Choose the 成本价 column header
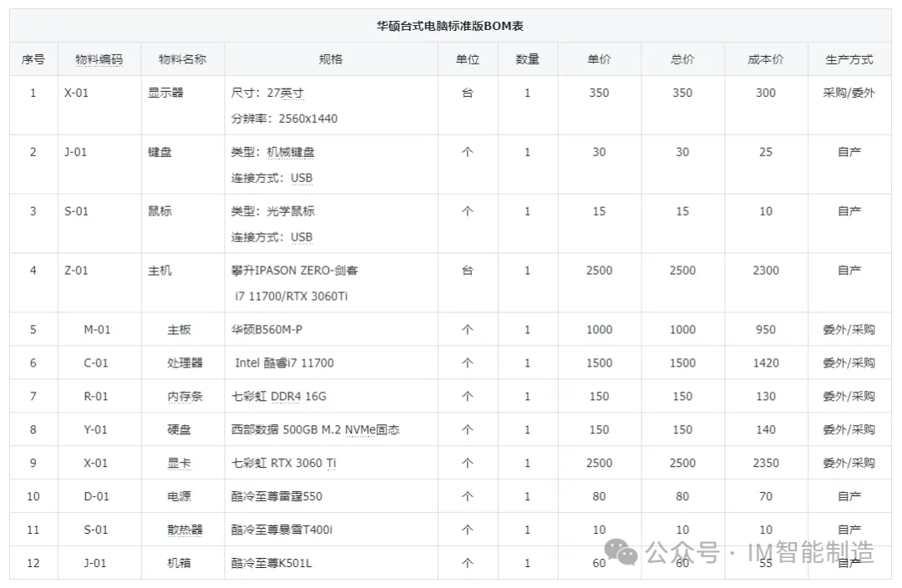 tap(765, 59)
